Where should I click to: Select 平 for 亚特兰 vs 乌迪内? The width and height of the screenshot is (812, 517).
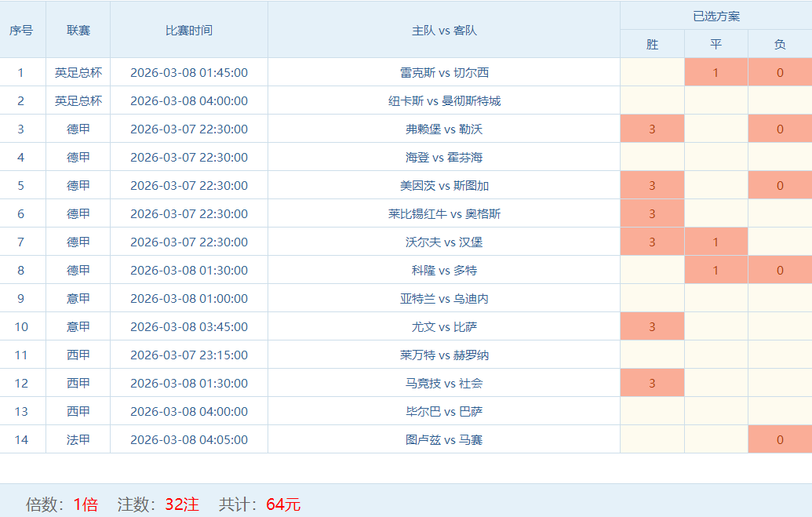pos(716,299)
